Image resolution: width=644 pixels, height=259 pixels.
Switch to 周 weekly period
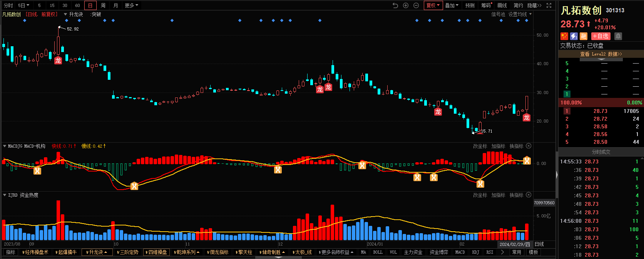pos(103,5)
